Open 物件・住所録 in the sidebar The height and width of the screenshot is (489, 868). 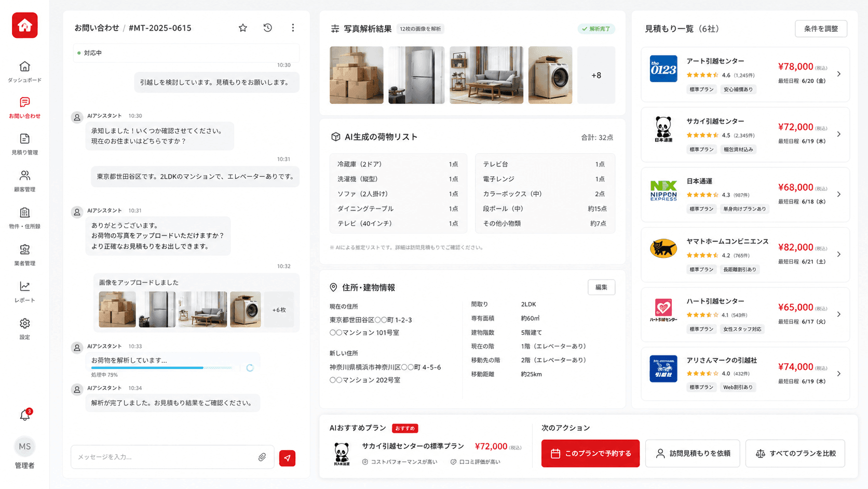(24, 218)
